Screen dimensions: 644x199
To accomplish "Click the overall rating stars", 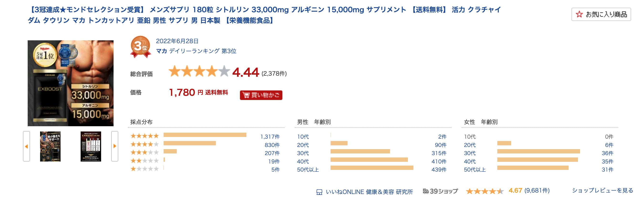I will (199, 72).
